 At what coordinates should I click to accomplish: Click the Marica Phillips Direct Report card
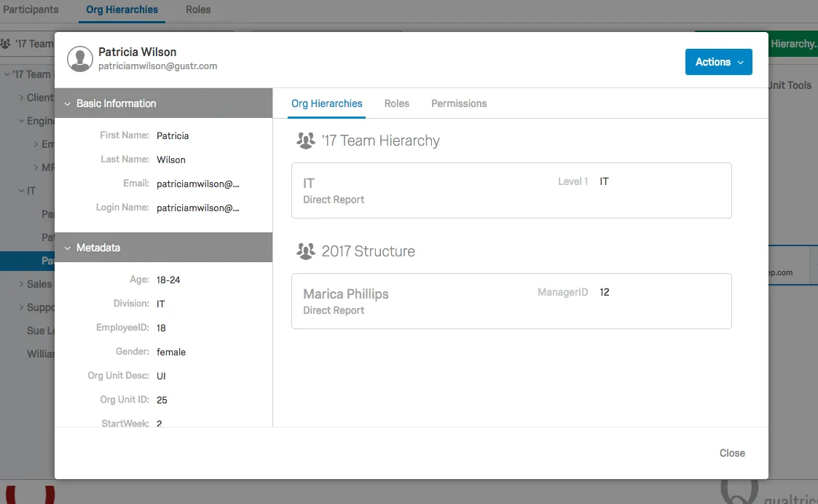511,301
